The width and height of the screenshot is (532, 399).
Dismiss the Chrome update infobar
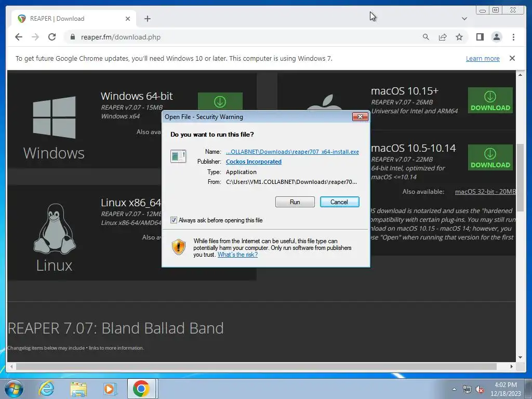pos(512,58)
